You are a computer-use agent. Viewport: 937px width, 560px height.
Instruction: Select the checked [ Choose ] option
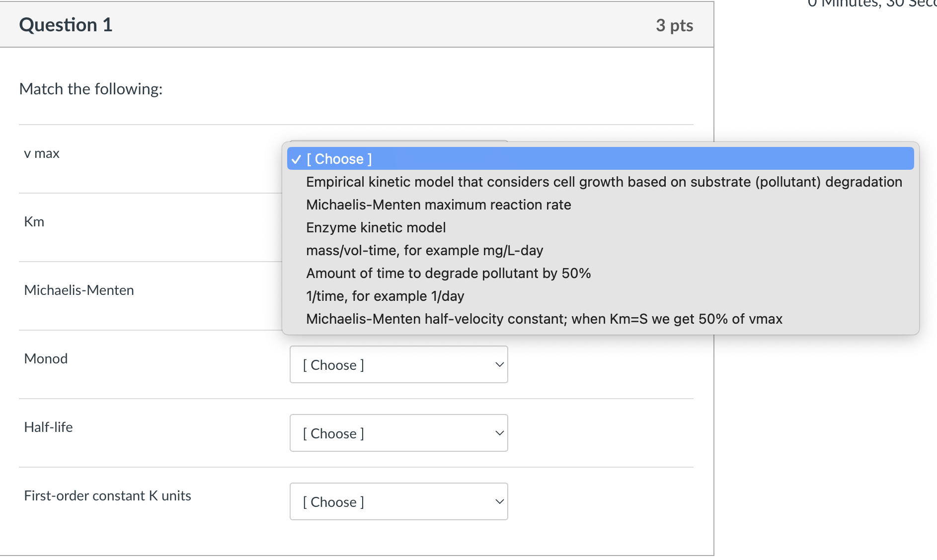pos(339,159)
